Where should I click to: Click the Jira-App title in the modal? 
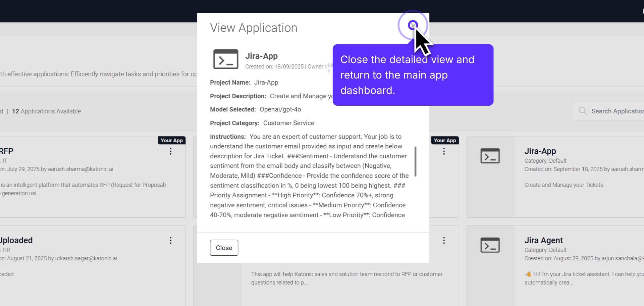[x=261, y=56]
